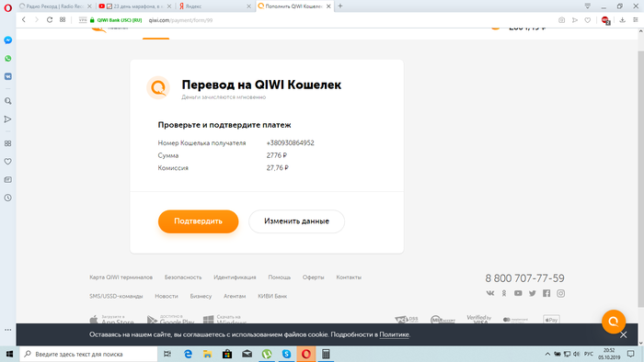Screen dimensions: 644x362
Task: Open Calculator from the taskbar
Action: click(326, 355)
